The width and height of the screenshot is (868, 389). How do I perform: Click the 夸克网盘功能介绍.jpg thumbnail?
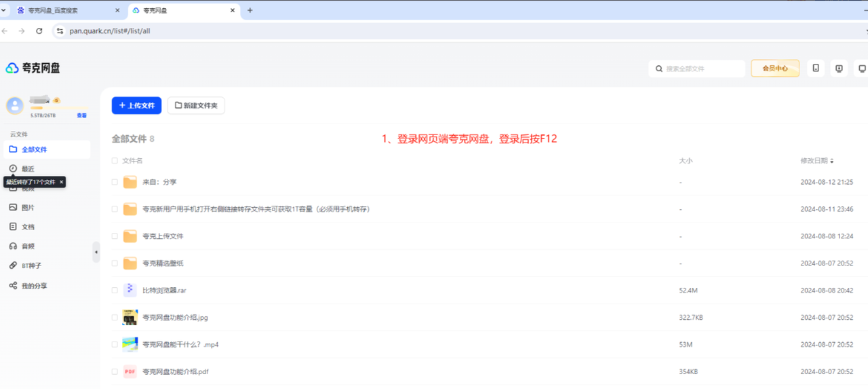[x=130, y=317]
